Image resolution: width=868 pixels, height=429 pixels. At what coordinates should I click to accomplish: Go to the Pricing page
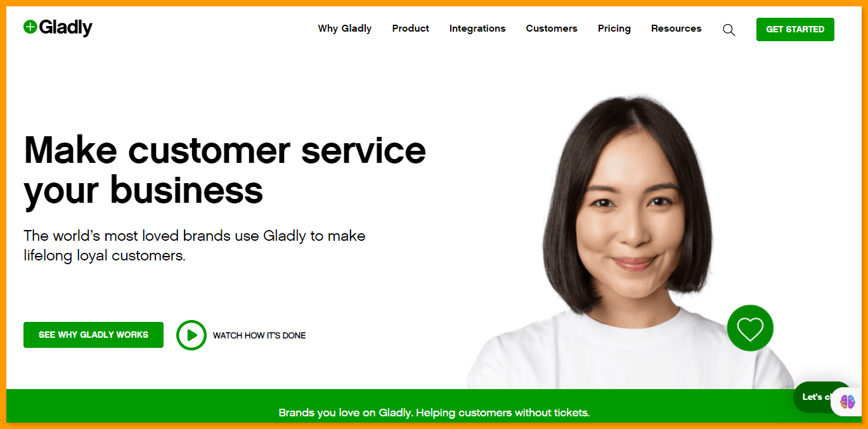tap(614, 29)
